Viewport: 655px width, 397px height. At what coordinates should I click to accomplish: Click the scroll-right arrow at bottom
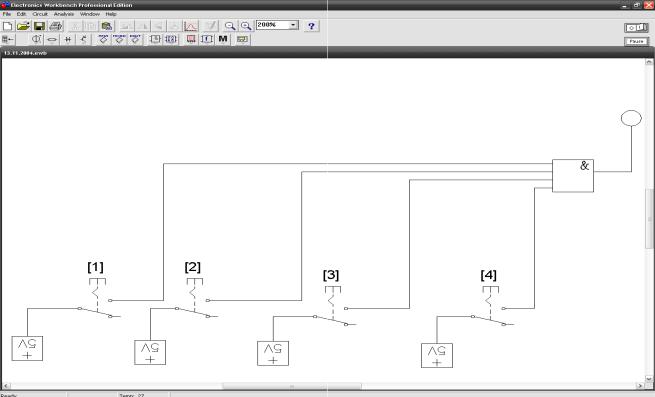tap(640, 386)
